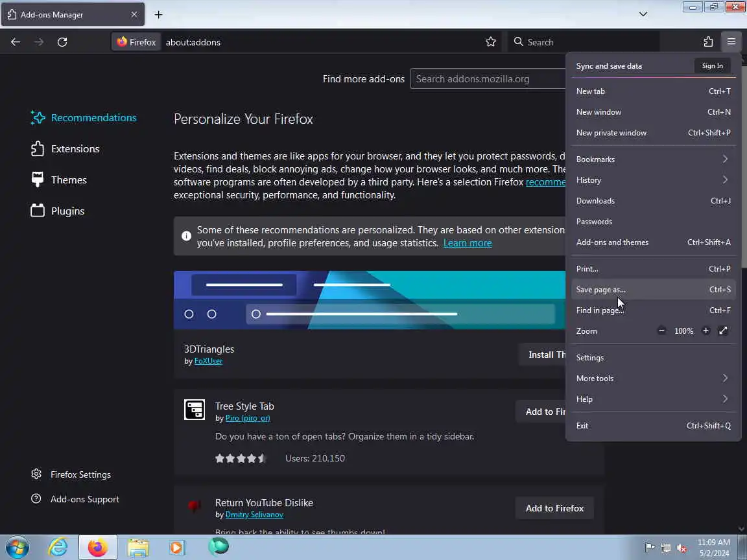Open FoXUser author link
This screenshot has height=560, width=747.
coord(208,361)
